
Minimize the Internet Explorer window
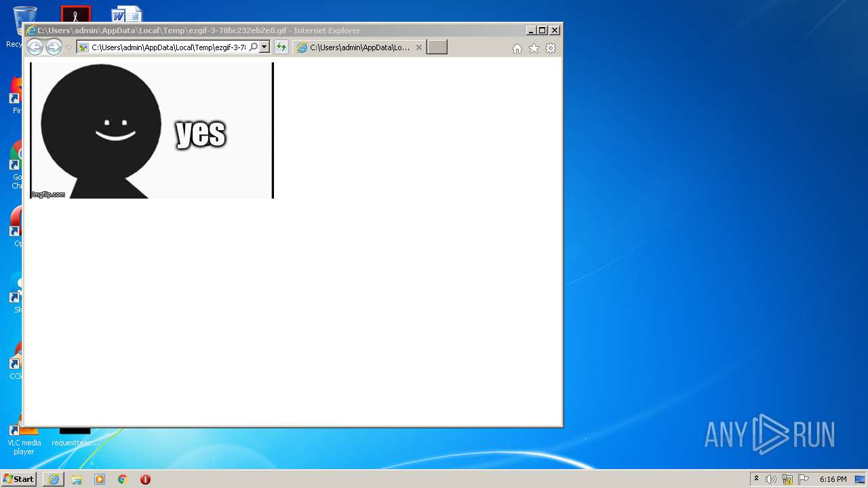point(530,30)
